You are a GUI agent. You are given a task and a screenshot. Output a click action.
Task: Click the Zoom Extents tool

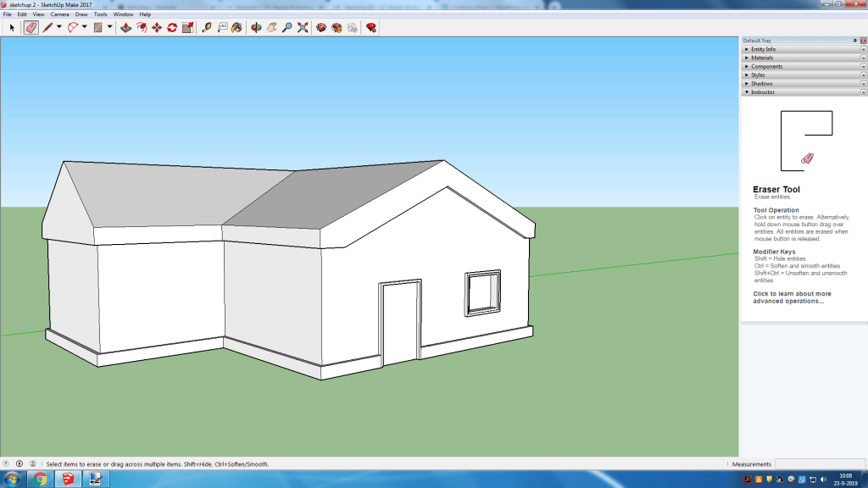pyautogui.click(x=303, y=27)
